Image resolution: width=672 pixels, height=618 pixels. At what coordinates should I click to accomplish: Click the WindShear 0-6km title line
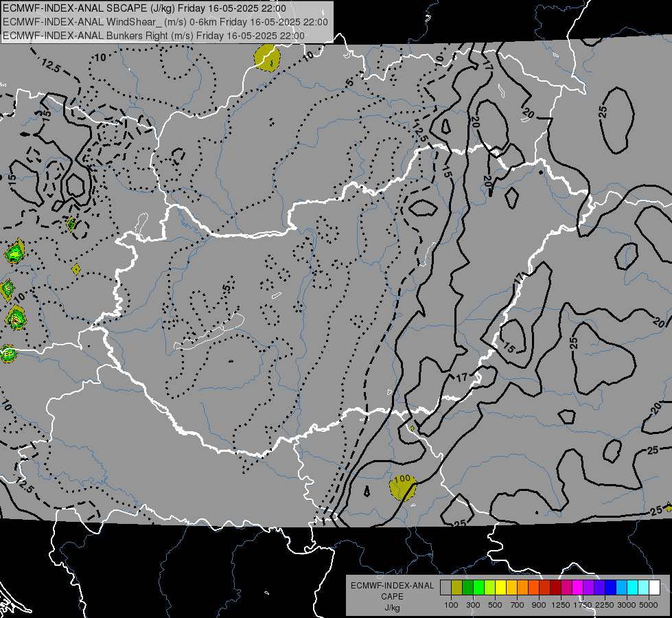click(165, 22)
